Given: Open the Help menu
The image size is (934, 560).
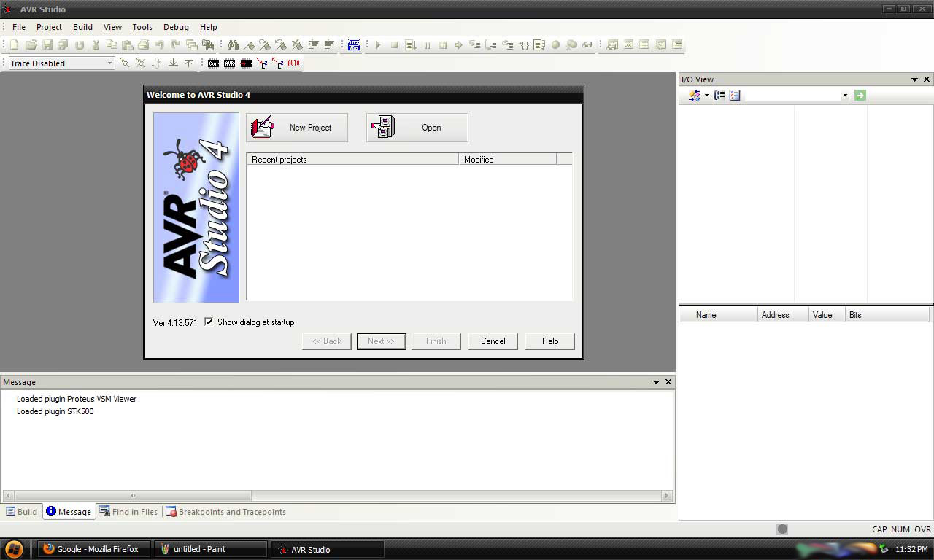Looking at the screenshot, I should 209,27.
